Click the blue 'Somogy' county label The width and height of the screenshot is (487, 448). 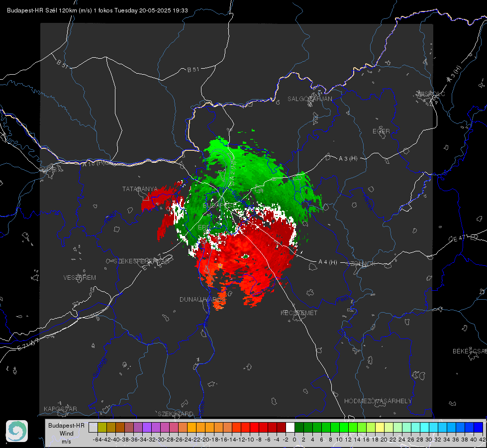[x=100, y=367]
